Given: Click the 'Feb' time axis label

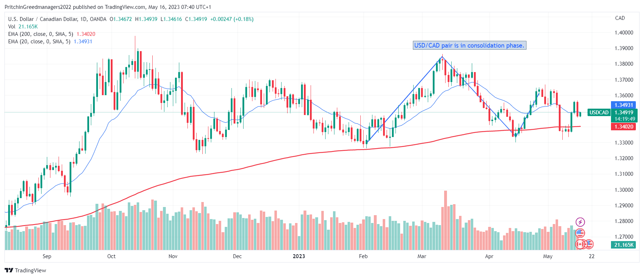Looking at the screenshot, I should (363, 256).
